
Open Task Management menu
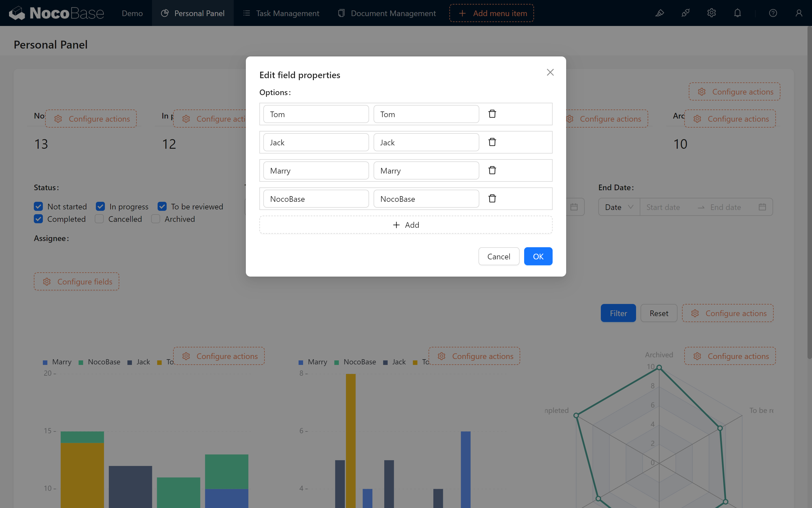click(x=281, y=13)
